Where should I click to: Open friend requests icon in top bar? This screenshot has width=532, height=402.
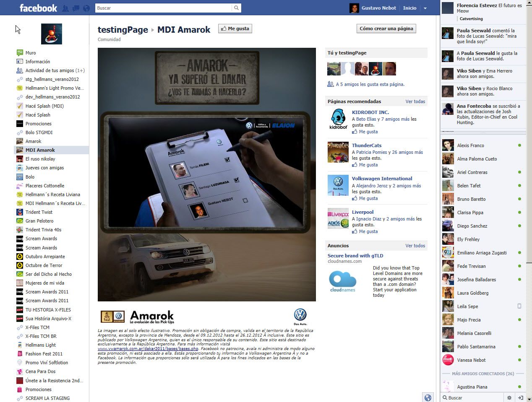point(65,8)
